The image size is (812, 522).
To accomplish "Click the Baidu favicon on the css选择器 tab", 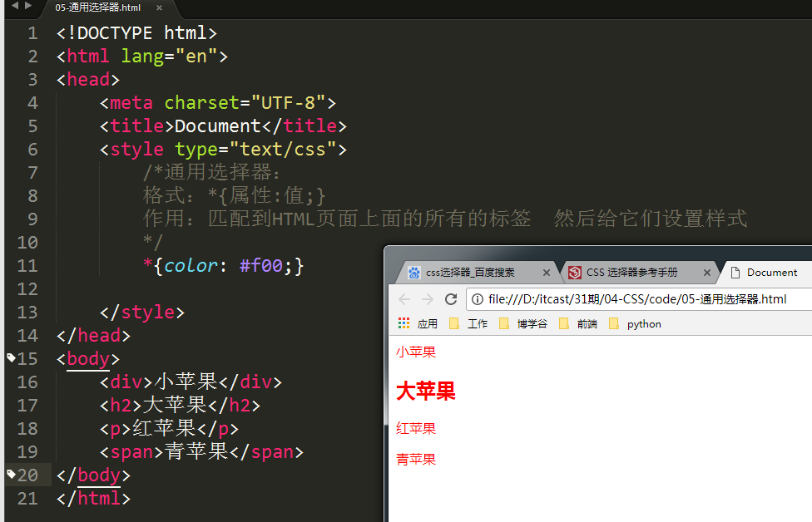I will [x=413, y=273].
